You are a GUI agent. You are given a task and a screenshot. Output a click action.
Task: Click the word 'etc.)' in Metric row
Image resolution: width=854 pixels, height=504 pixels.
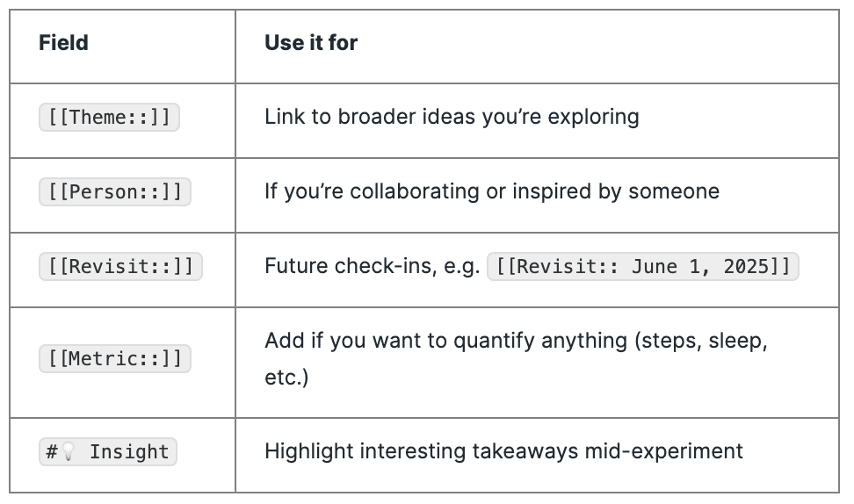286,378
